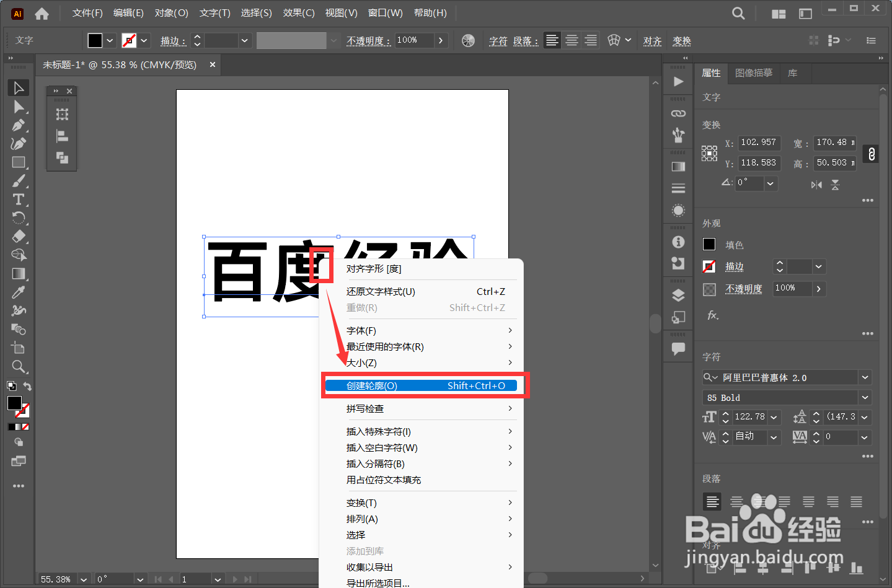Select the Artboard tool
The height and width of the screenshot is (588, 892).
coord(19,348)
